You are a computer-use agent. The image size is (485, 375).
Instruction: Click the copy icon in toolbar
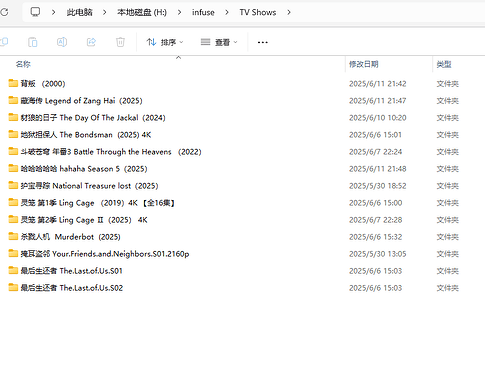[x=4, y=42]
